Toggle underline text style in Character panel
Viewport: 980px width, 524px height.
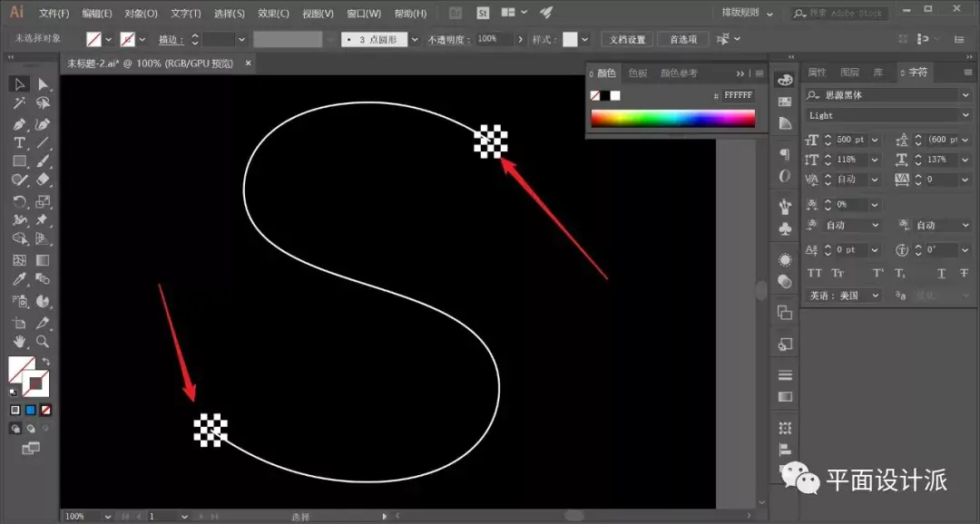[x=941, y=273]
